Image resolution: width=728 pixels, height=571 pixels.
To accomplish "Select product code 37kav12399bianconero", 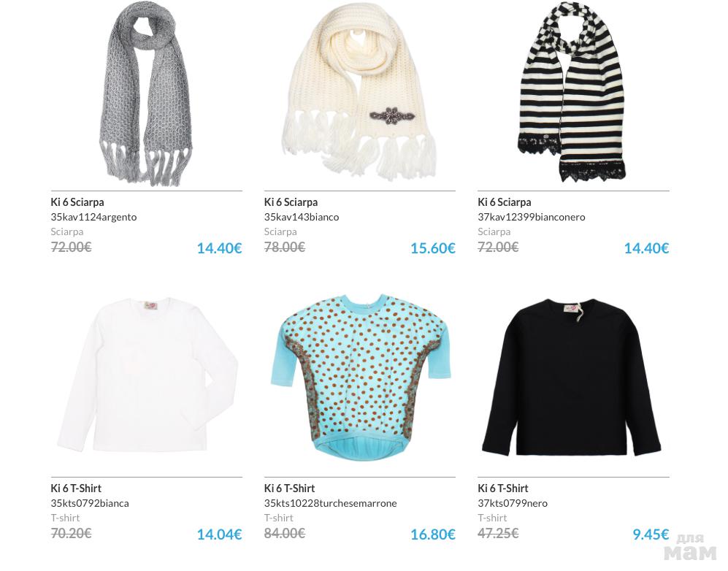I will tap(531, 217).
